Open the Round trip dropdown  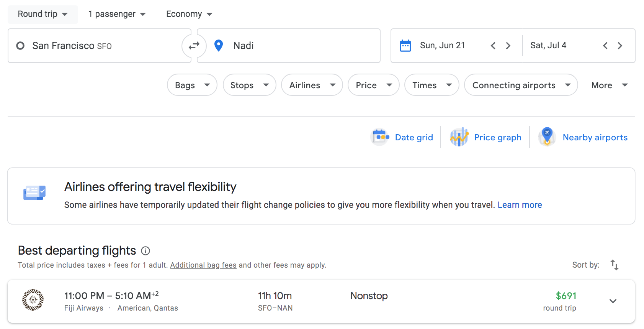(43, 14)
